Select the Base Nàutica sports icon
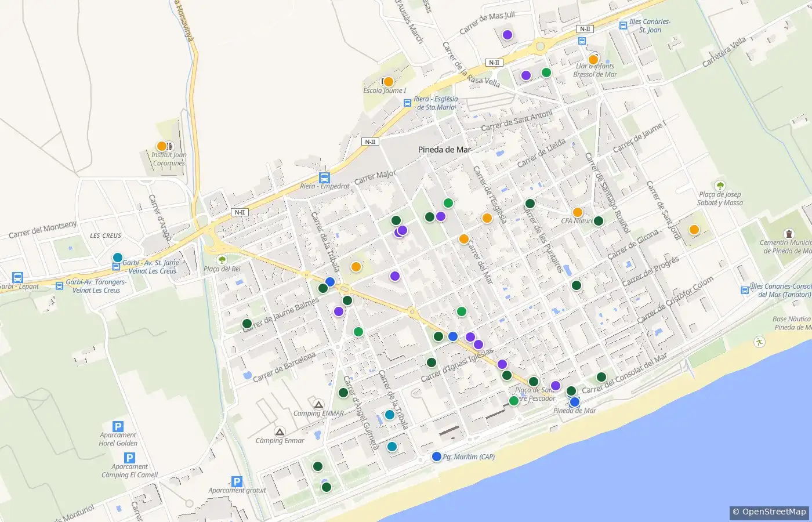The image size is (812, 522). (x=759, y=342)
